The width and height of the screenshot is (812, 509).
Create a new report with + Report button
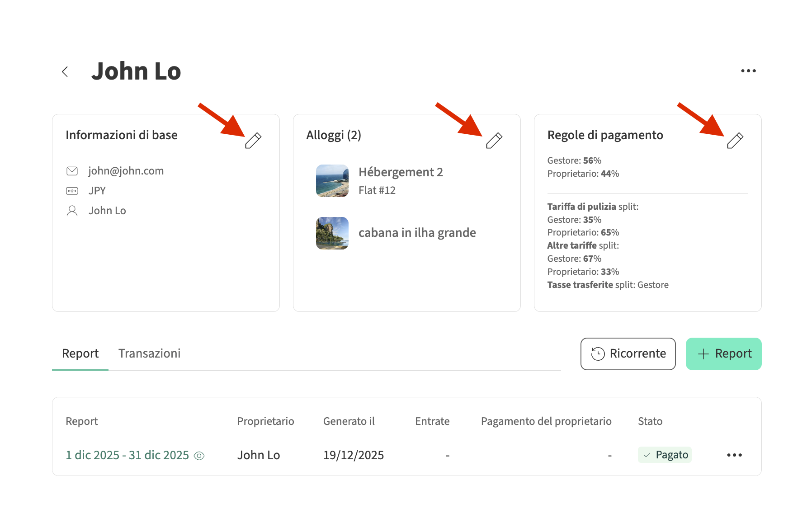pyautogui.click(x=723, y=353)
